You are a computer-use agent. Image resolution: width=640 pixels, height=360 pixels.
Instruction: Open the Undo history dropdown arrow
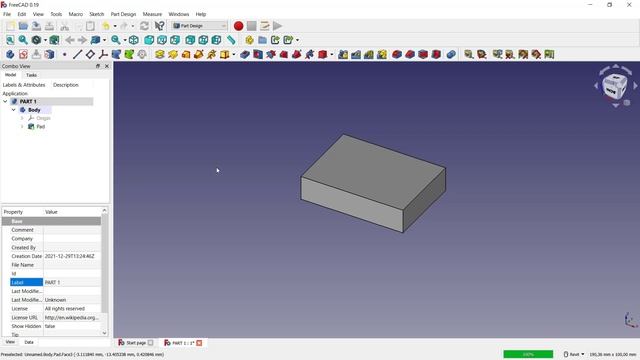click(115, 26)
